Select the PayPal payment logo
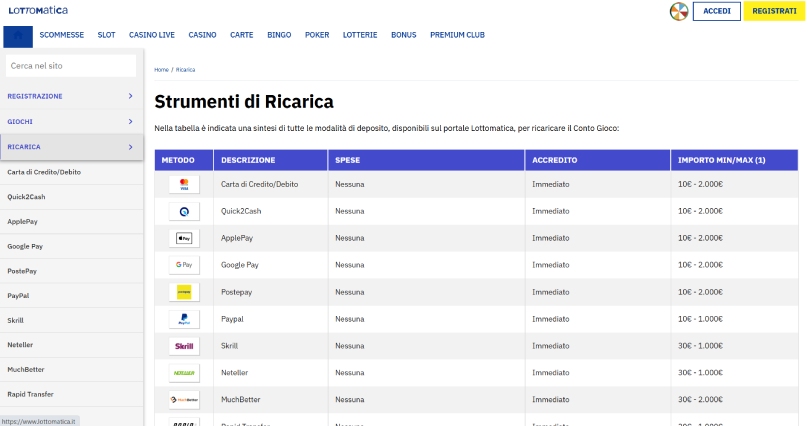The image size is (808, 426). [184, 319]
